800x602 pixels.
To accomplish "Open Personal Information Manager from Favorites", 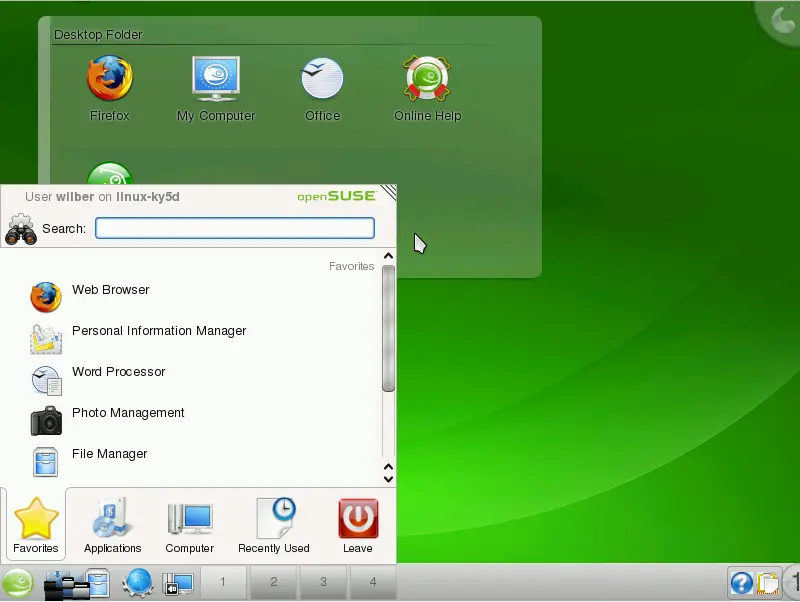I will 158,332.
